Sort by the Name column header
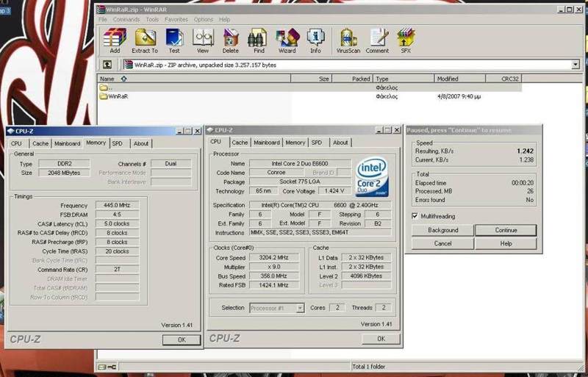The width and height of the screenshot is (588, 377). point(194,79)
